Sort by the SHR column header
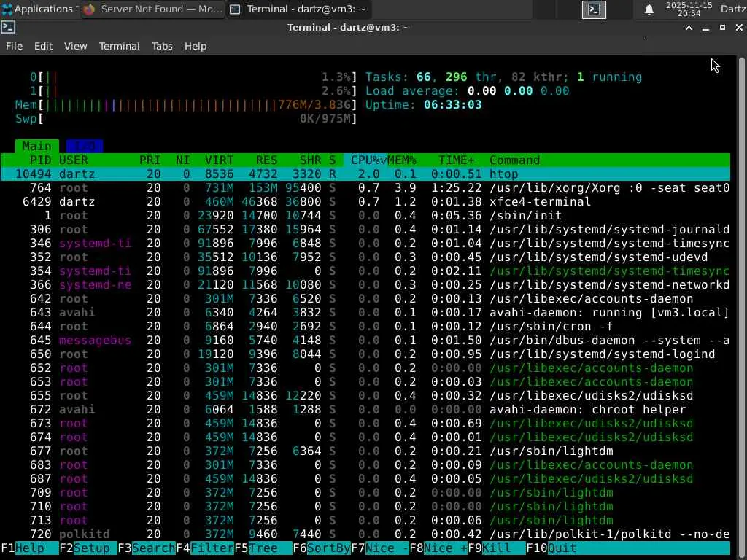747x560 pixels. pyautogui.click(x=310, y=160)
